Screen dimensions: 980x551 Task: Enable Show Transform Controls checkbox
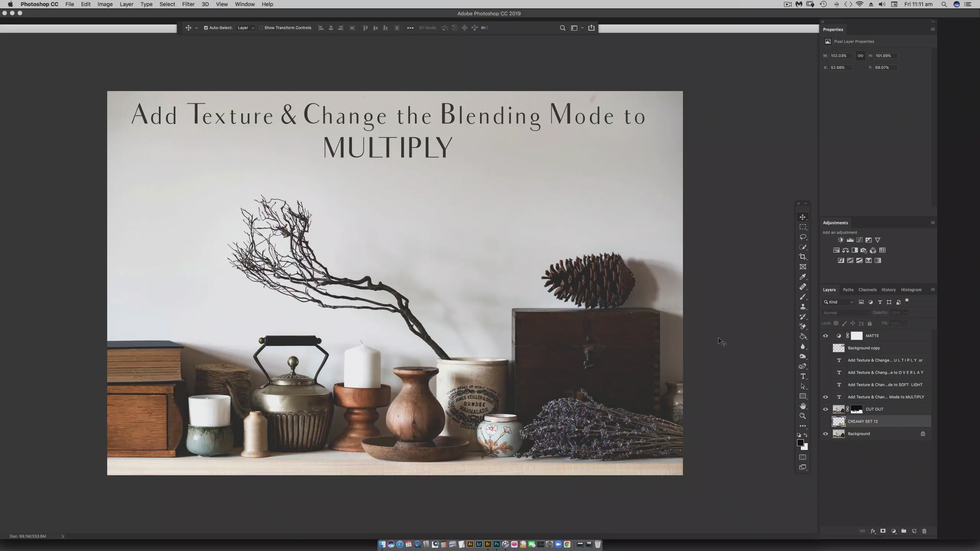tap(261, 28)
